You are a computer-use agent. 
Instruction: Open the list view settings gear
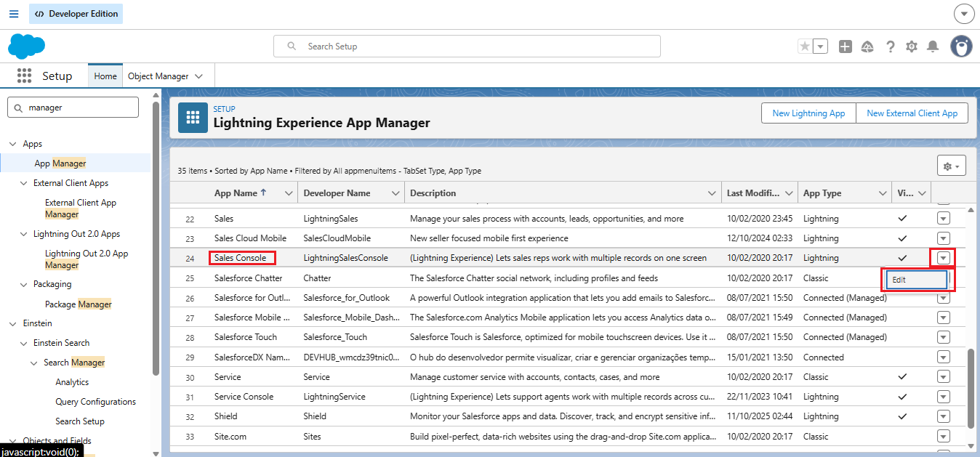[x=951, y=166]
